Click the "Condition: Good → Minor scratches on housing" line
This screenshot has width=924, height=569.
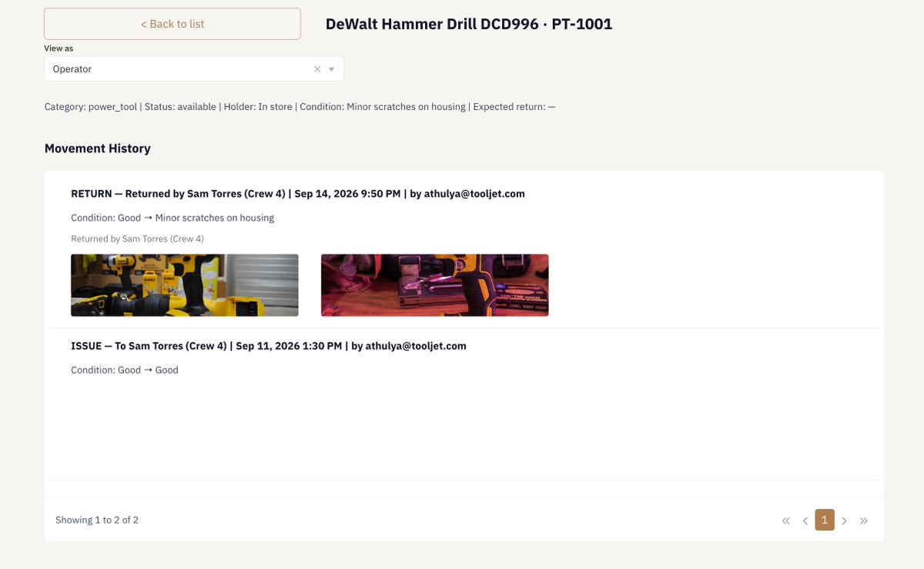(172, 218)
